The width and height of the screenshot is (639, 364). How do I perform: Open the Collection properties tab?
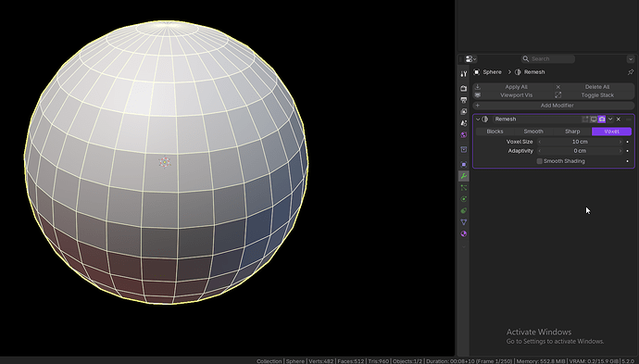click(464, 150)
